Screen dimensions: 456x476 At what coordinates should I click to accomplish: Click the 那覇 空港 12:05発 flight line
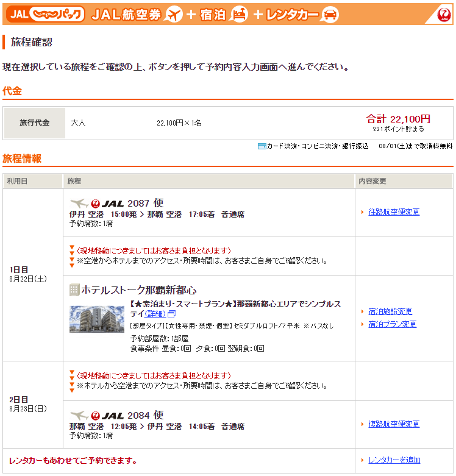click(157, 427)
